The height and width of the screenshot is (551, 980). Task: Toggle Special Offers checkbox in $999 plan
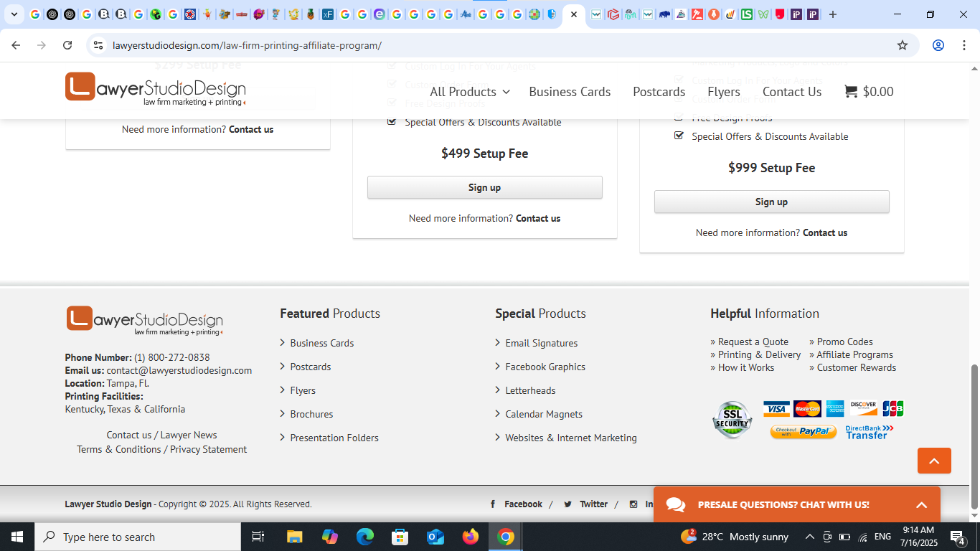(679, 136)
